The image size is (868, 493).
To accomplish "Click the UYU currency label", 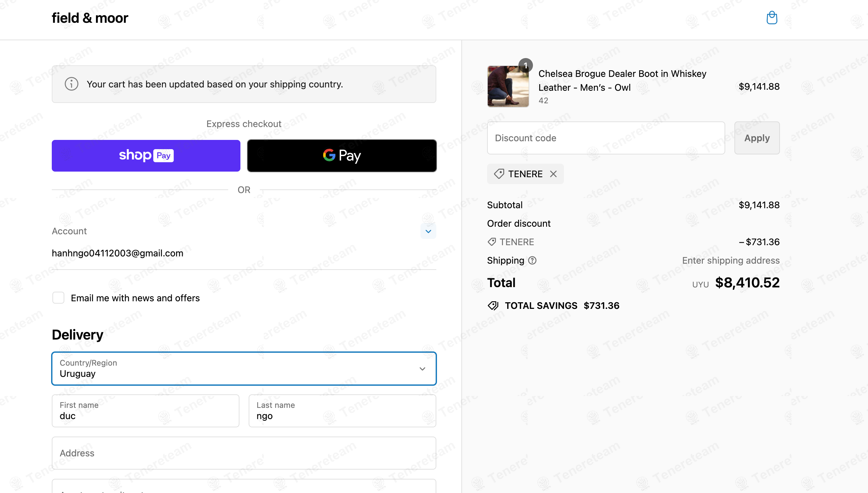I will 700,285.
